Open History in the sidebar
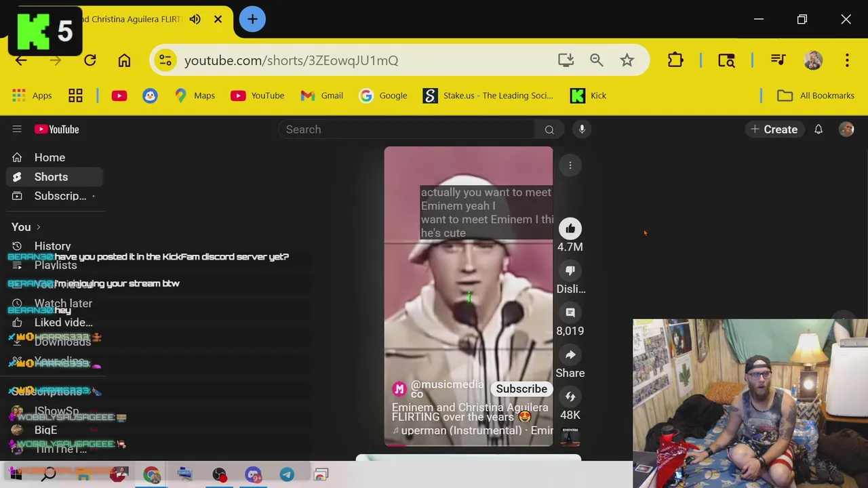The image size is (868, 488). coord(54,246)
